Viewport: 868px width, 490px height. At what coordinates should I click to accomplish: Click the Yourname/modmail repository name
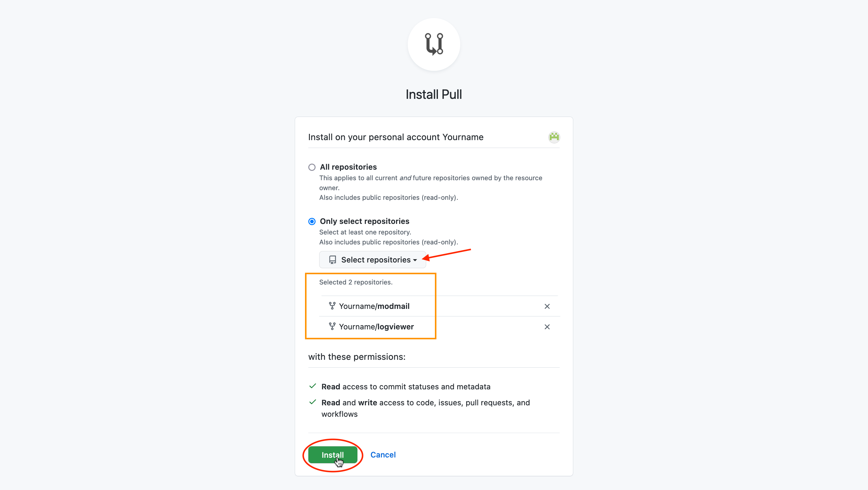coord(375,306)
